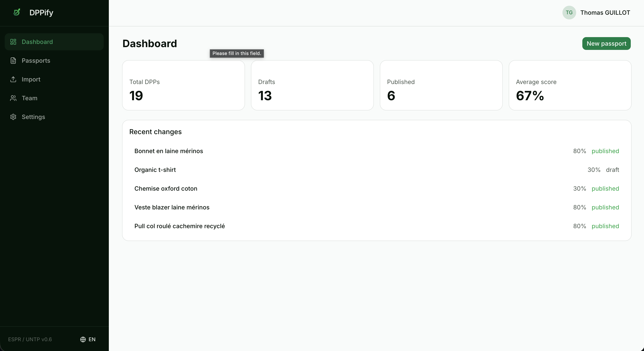This screenshot has height=351, width=644.
Task: Select Chemise oxford coton in recent changes
Action: click(x=166, y=188)
